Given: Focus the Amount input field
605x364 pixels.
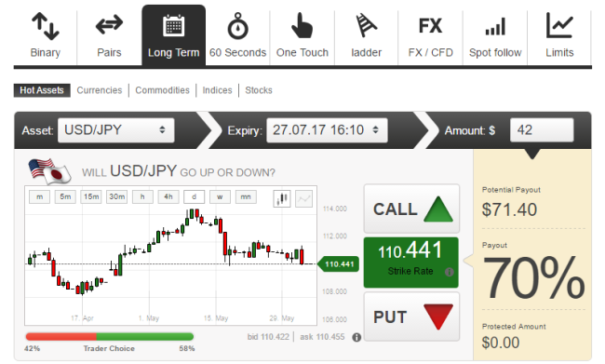Looking at the screenshot, I should point(542,130).
